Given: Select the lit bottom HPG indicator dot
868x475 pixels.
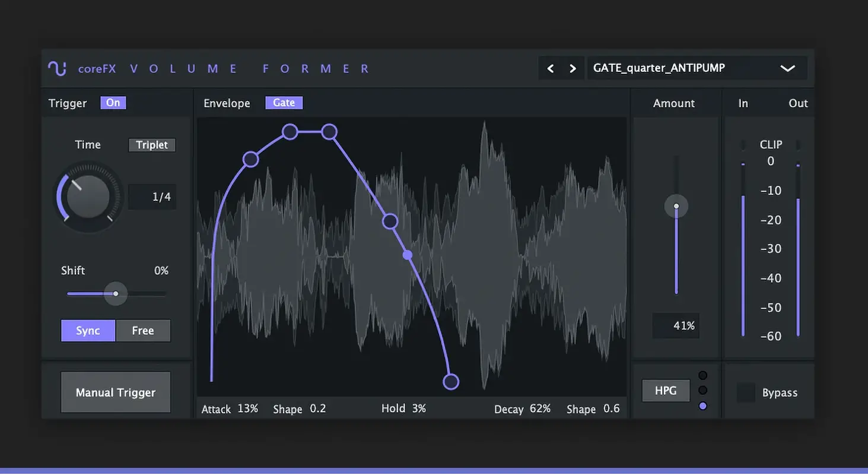Looking at the screenshot, I should (703, 406).
